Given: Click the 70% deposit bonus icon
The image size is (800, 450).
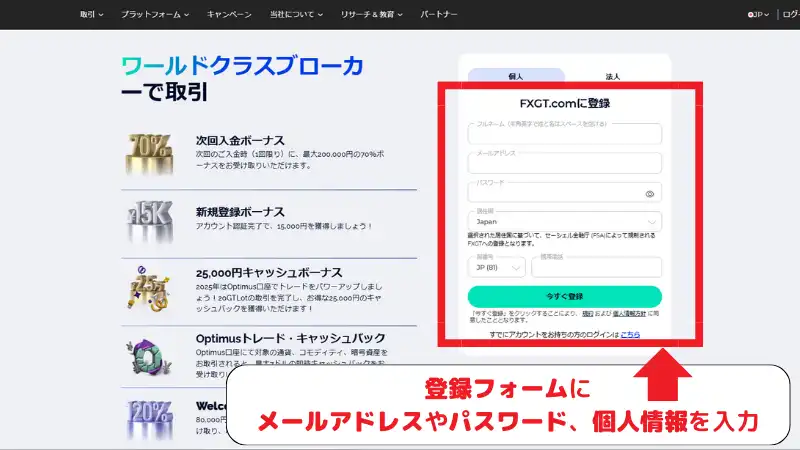Looking at the screenshot, I should pos(149,154).
